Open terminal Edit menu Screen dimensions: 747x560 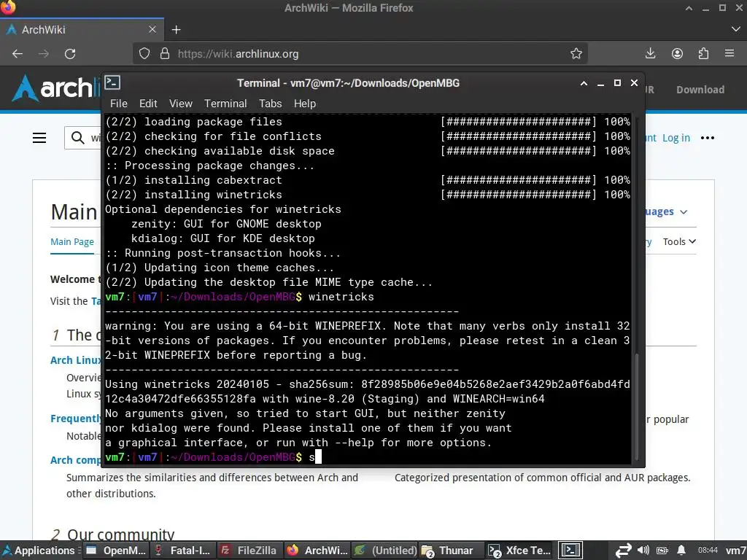(x=148, y=104)
